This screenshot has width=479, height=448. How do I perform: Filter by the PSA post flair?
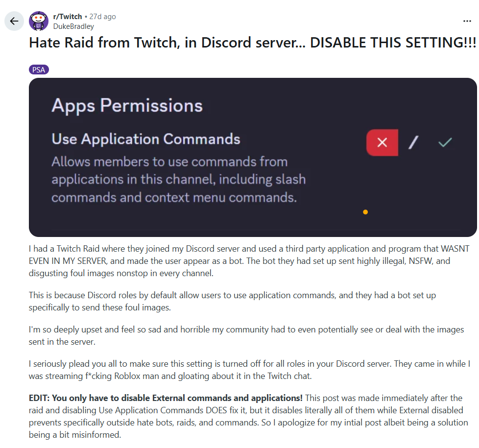tap(39, 70)
